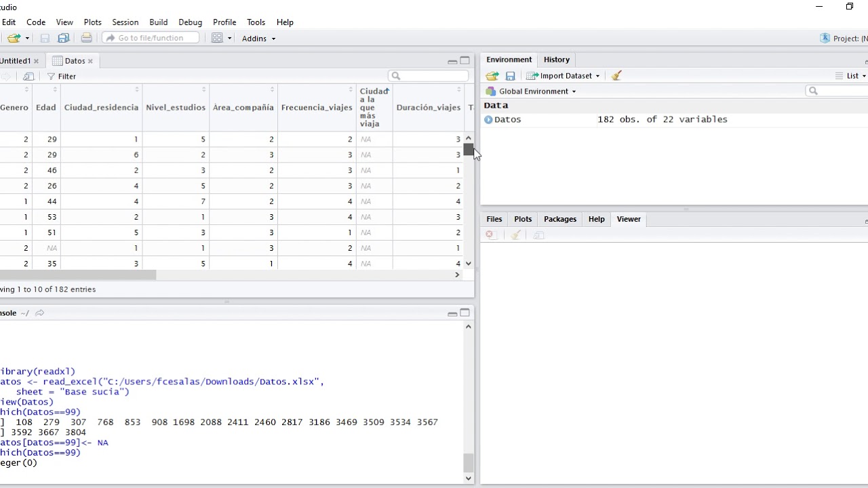
Task: Sort by the Duración_viajes column header
Action: (x=428, y=107)
